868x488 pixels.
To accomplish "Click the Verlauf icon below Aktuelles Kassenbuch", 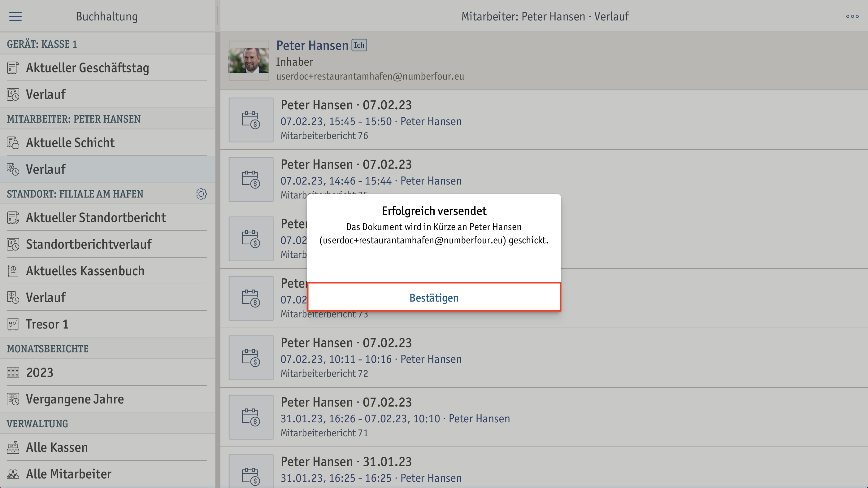I will click(x=13, y=298).
